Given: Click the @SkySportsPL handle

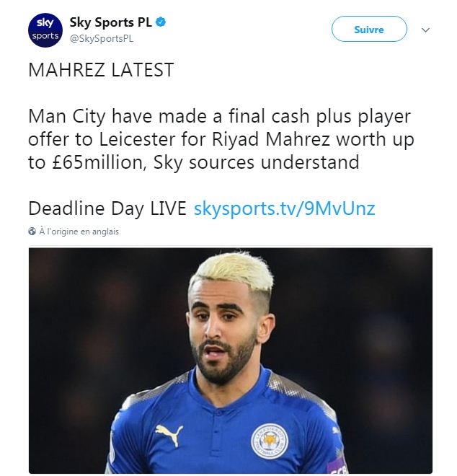Looking at the screenshot, I should [102, 38].
